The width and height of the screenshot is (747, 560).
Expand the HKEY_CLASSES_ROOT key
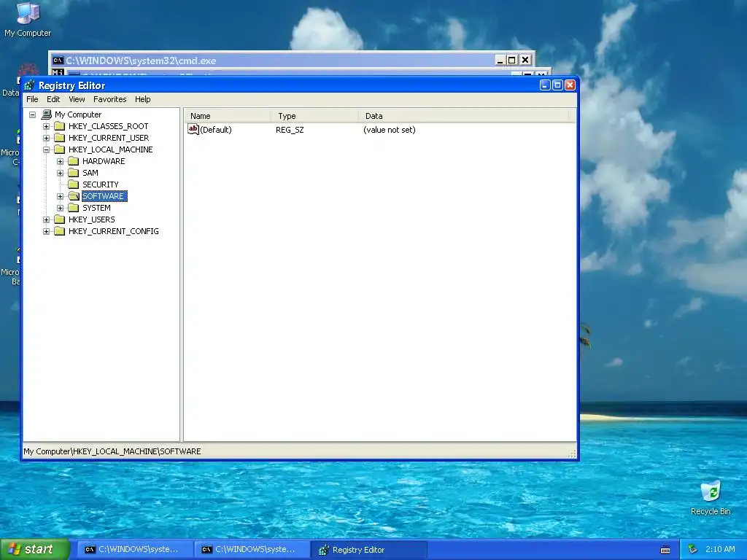(x=46, y=126)
